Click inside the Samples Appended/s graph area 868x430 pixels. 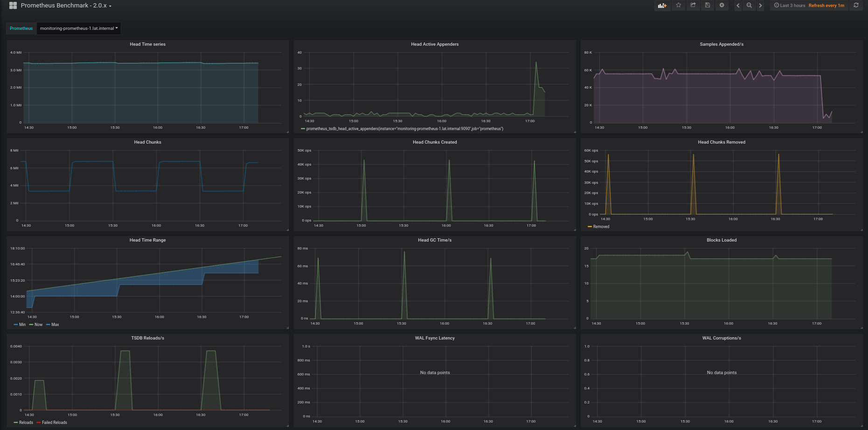point(723,89)
